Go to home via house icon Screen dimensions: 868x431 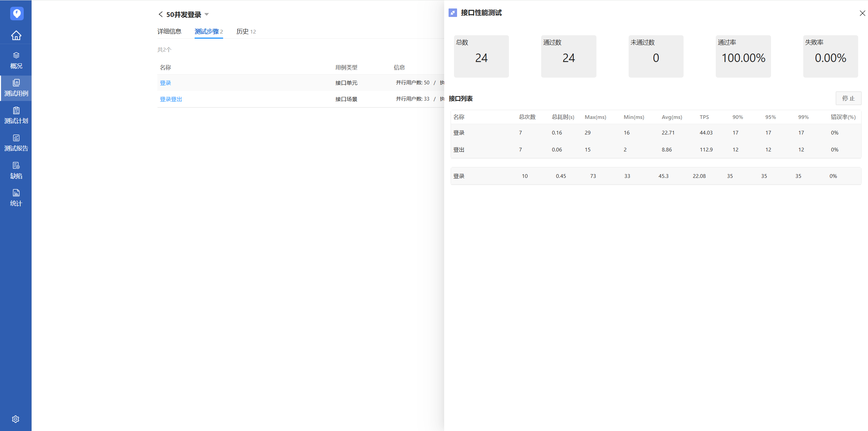coord(16,35)
